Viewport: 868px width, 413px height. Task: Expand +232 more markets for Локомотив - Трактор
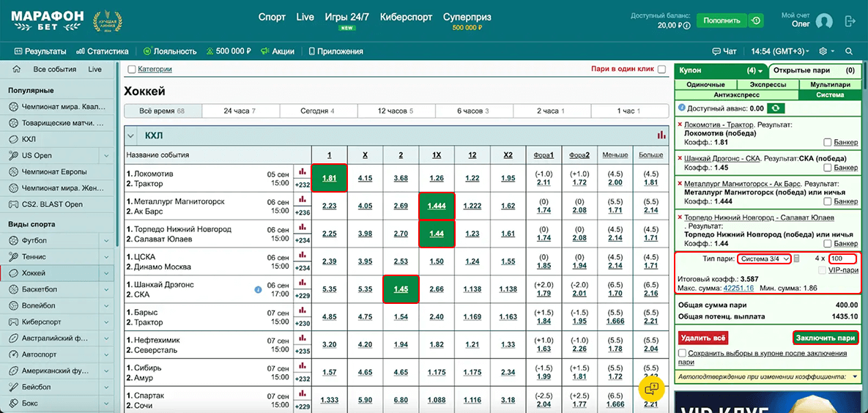tap(303, 185)
